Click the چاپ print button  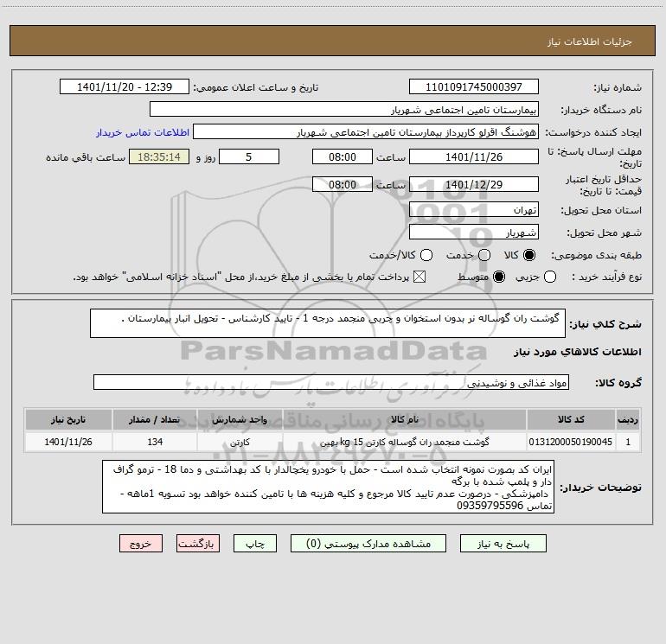coord(255,544)
